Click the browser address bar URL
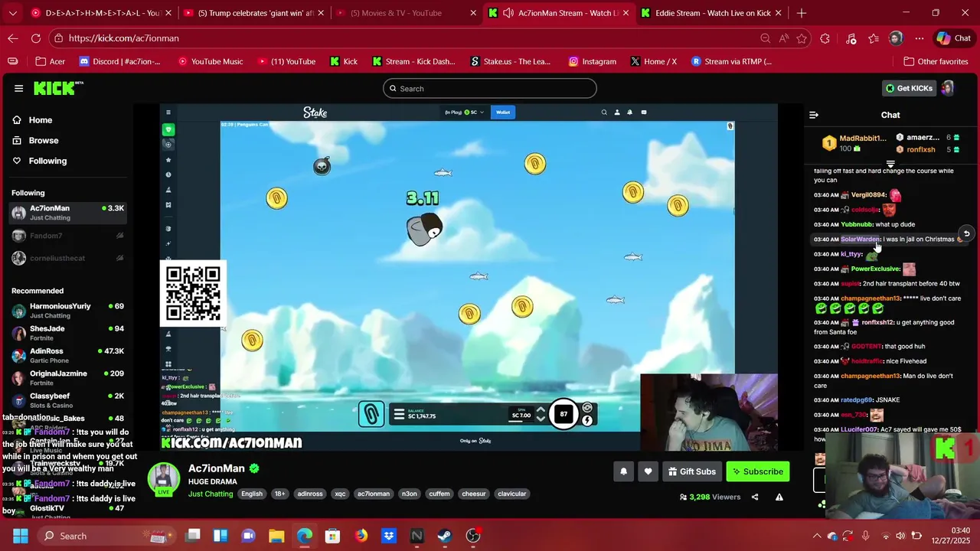 (123, 38)
